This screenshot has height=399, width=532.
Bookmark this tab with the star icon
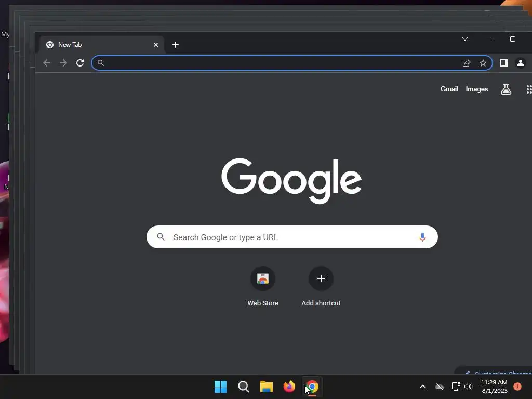tap(483, 63)
